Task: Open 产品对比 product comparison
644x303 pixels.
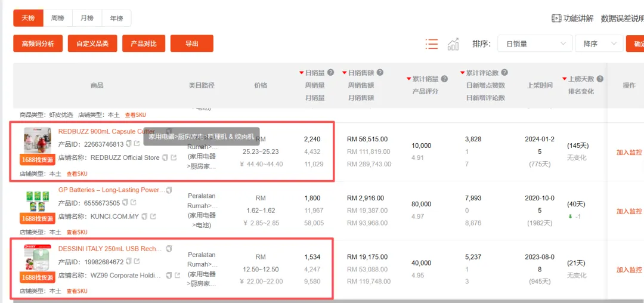Action: tap(144, 44)
